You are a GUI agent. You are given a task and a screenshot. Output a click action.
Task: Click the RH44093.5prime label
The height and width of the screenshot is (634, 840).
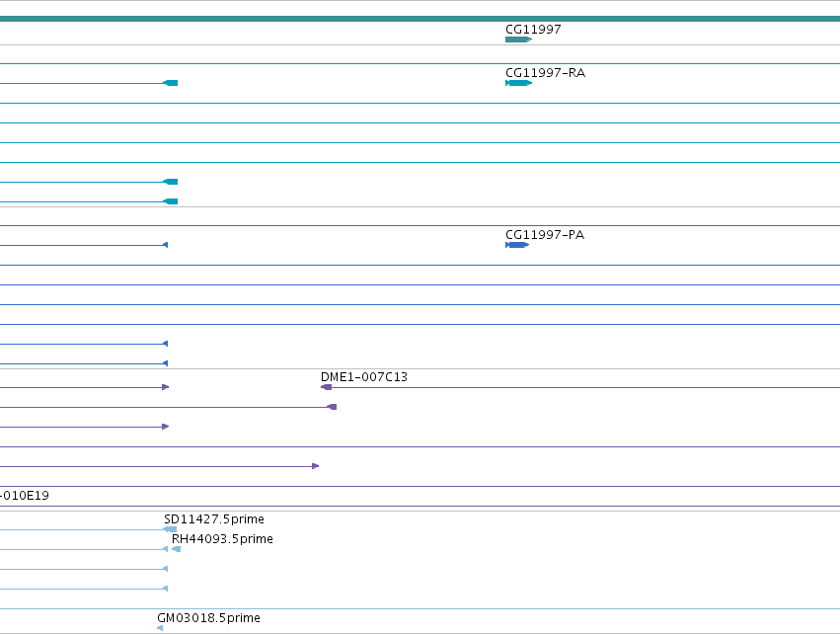[222, 538]
